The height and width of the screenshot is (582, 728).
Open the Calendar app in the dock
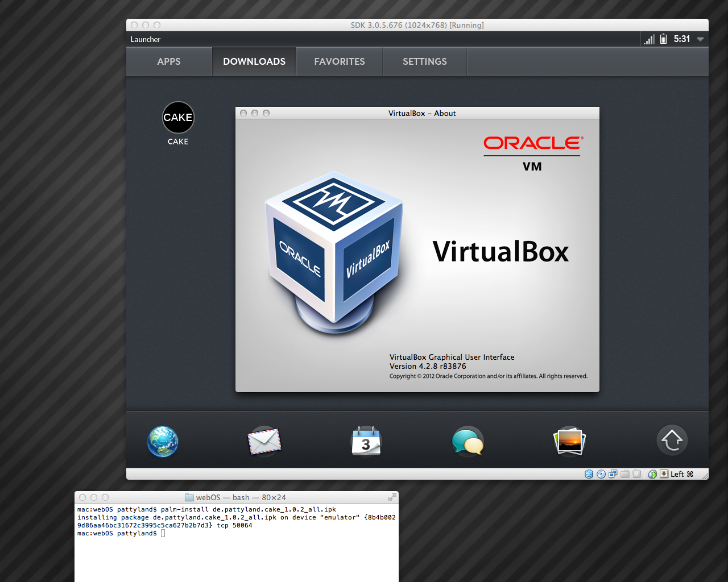pos(366,441)
